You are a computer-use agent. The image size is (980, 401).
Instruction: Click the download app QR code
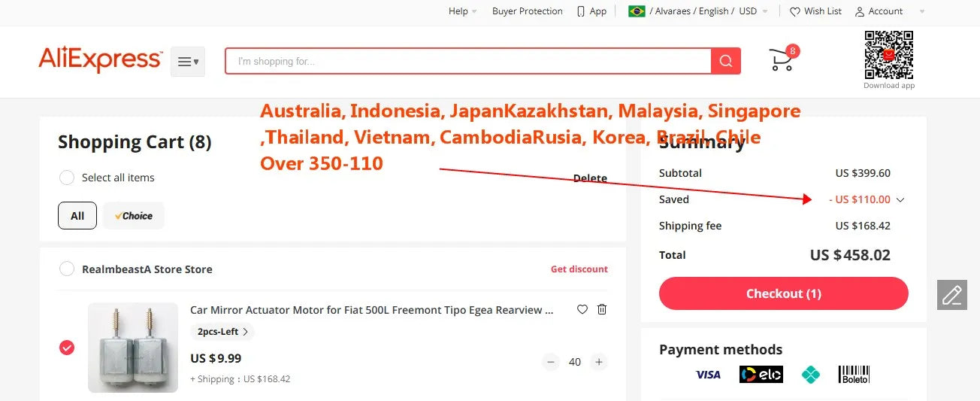click(x=888, y=55)
